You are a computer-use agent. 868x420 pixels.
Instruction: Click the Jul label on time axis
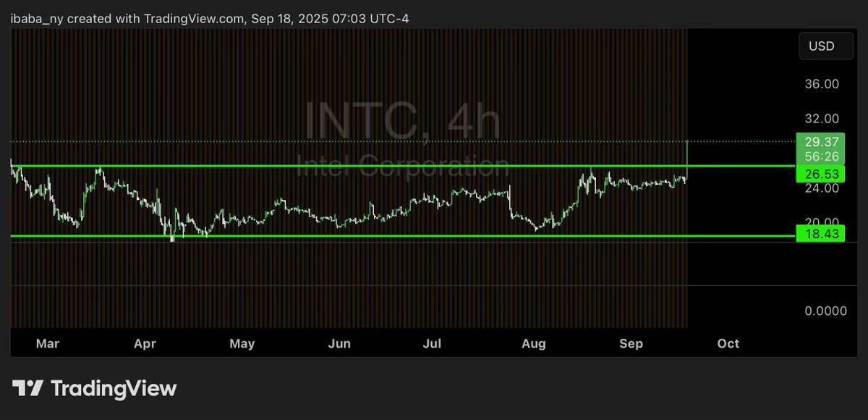pos(432,343)
